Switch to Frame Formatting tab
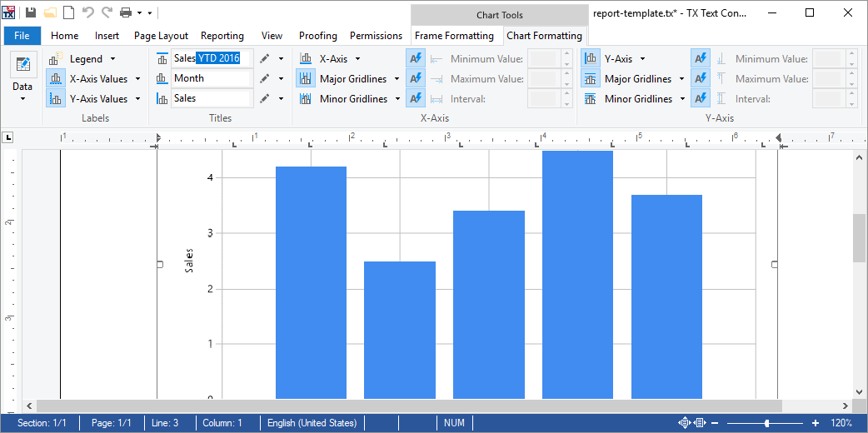868x433 pixels. coord(455,36)
